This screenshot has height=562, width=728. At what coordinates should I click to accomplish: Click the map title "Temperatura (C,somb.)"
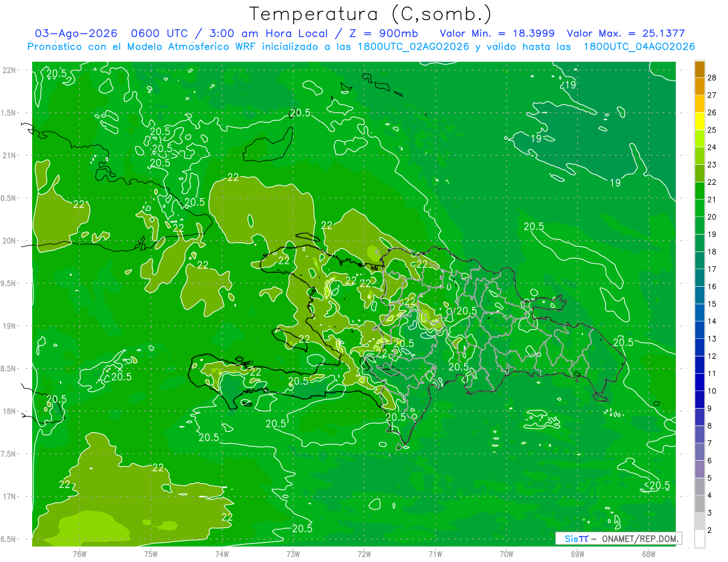tap(370, 14)
